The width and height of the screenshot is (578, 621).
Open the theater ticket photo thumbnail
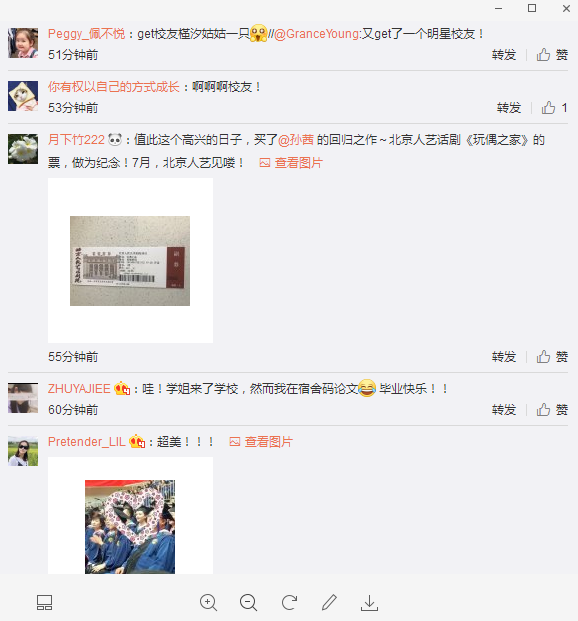coord(130,260)
